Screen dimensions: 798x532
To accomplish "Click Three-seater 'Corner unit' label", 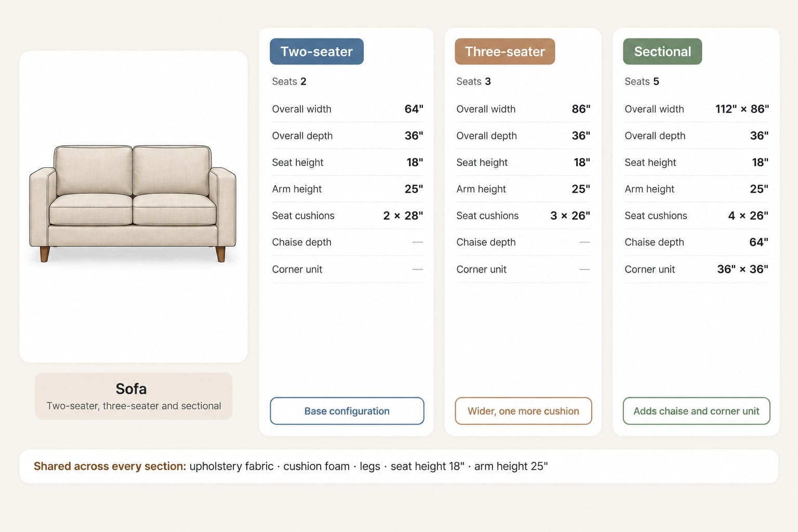I will pyautogui.click(x=481, y=269).
